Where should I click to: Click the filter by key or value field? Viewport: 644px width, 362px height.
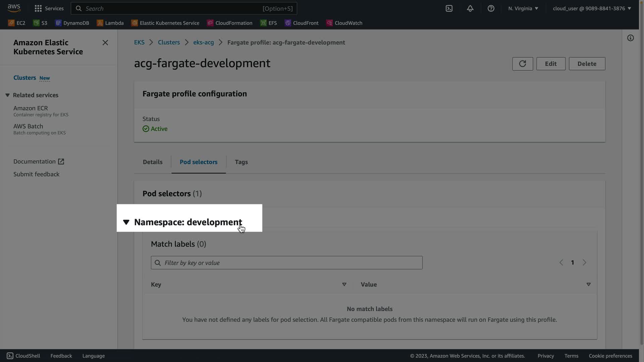(286, 263)
